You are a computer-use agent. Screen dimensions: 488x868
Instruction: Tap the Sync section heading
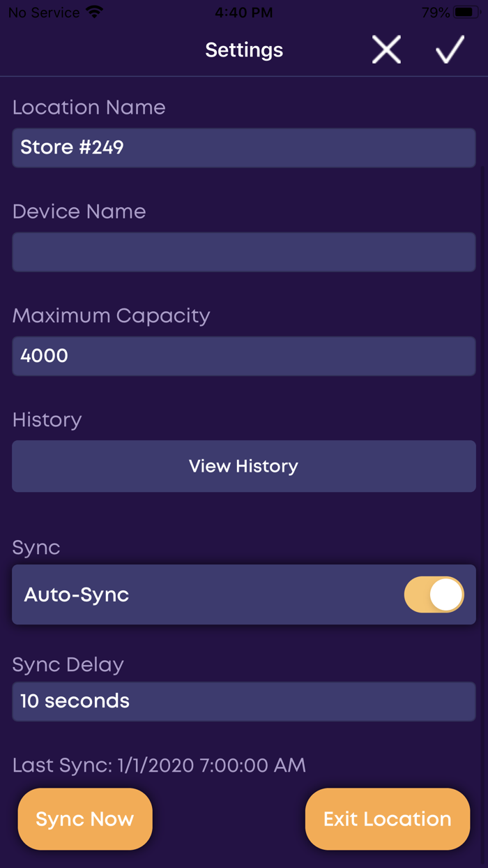click(36, 548)
